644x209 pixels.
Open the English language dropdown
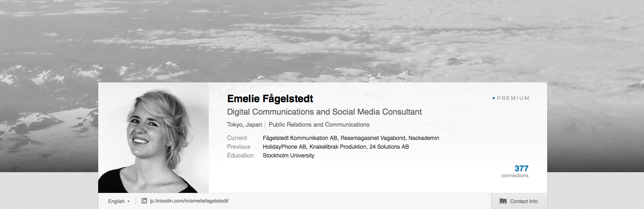click(119, 201)
